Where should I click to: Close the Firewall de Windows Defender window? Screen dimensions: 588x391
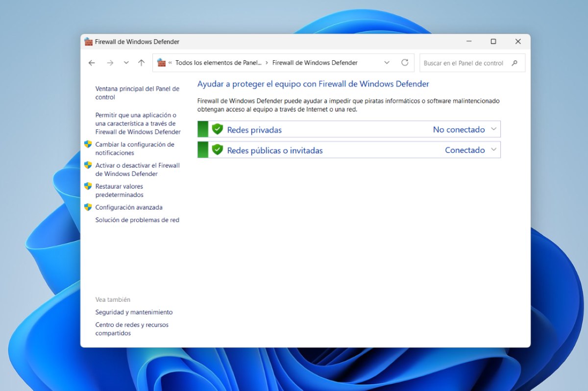pos(518,42)
